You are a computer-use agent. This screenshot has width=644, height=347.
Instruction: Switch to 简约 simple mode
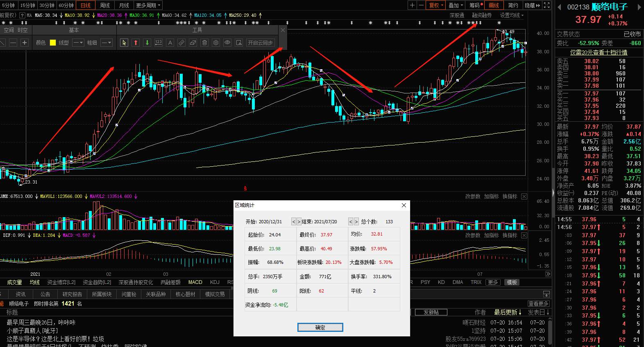click(513, 5)
